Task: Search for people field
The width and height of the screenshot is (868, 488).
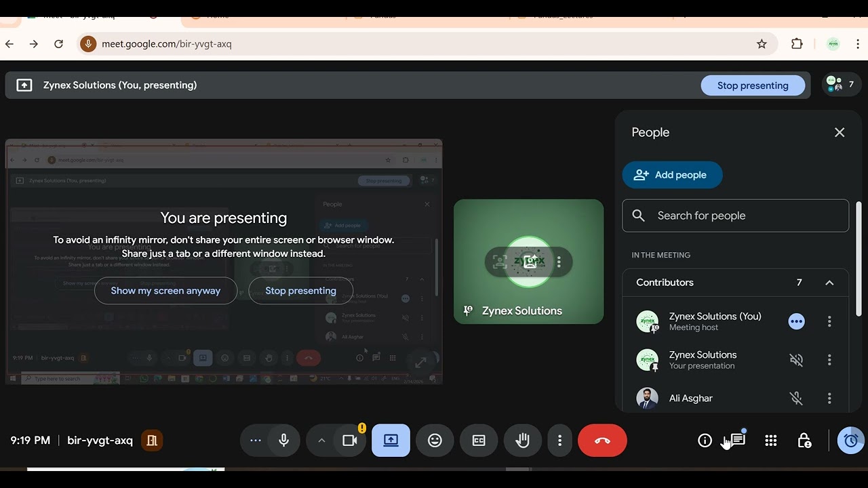Action: click(x=735, y=216)
